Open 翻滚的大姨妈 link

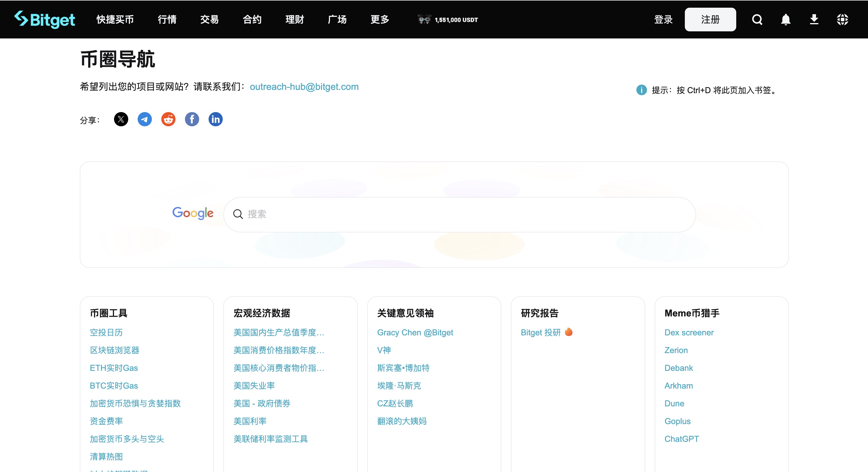coord(402,421)
